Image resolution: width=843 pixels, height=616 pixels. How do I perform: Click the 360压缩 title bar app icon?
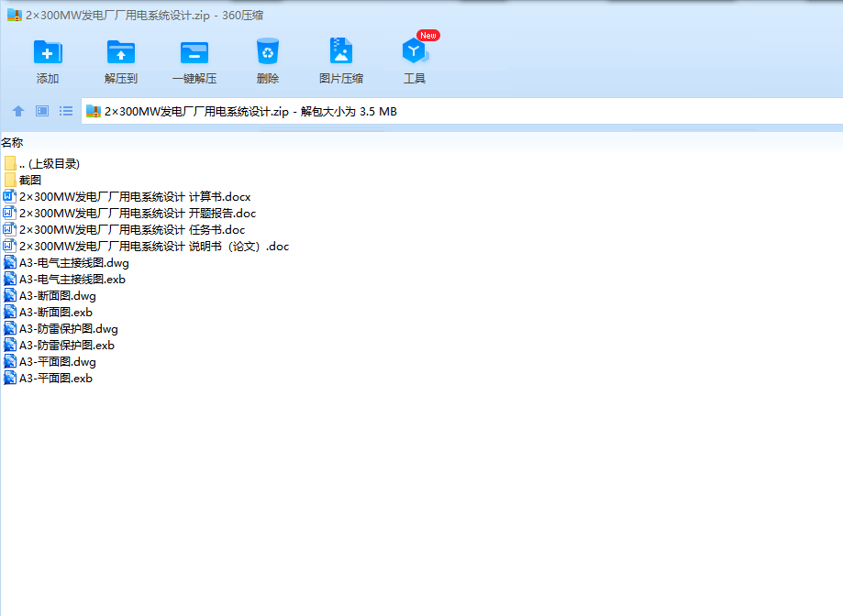(15, 15)
